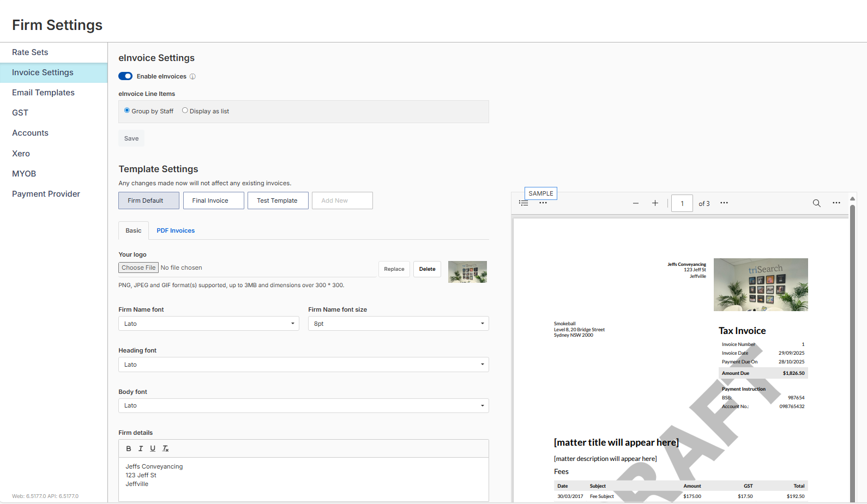Open page options menu next to 'of 3'
Screen dimensions: 867x504
pyautogui.click(x=724, y=203)
